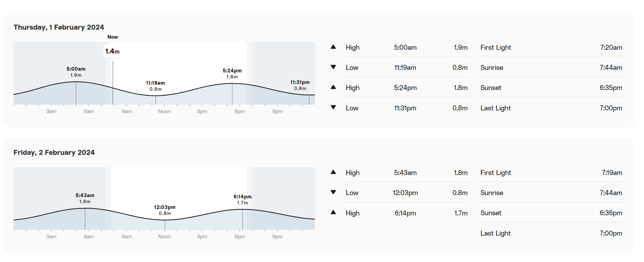
Task: Click the 5:24pm 1.8m peak label on Thursday's chart
Action: [x=232, y=73]
